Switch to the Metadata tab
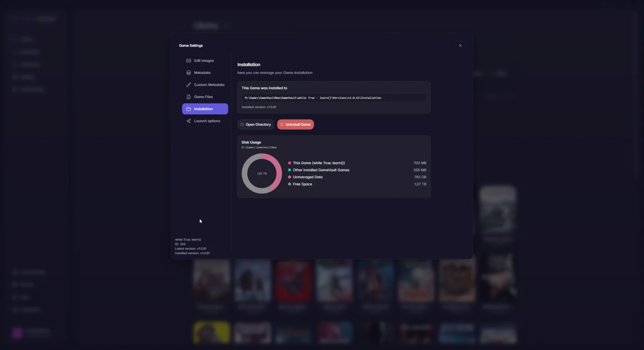644x350 pixels. coord(205,73)
